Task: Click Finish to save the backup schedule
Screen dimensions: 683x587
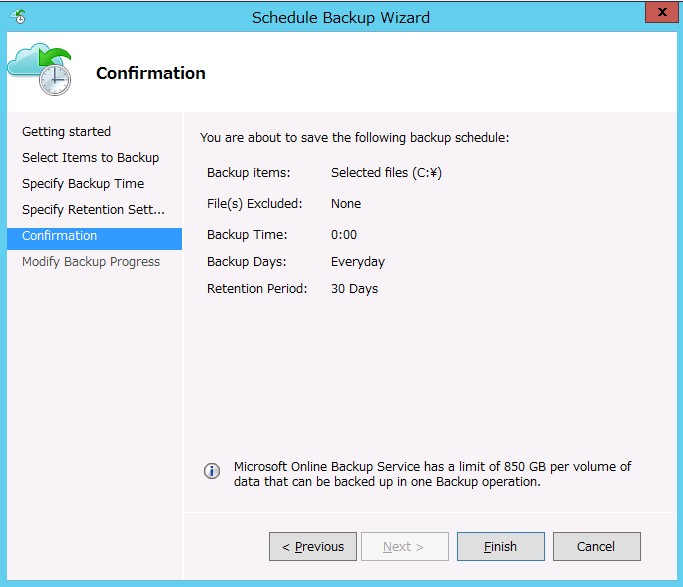Action: click(x=500, y=547)
